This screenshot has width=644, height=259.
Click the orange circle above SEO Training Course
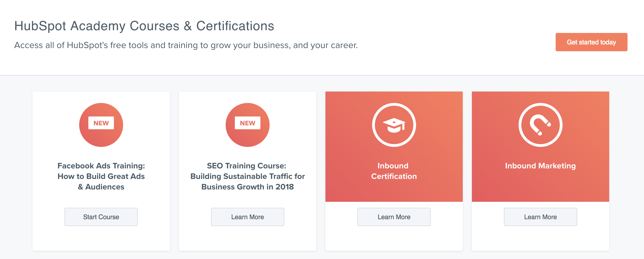tap(247, 125)
